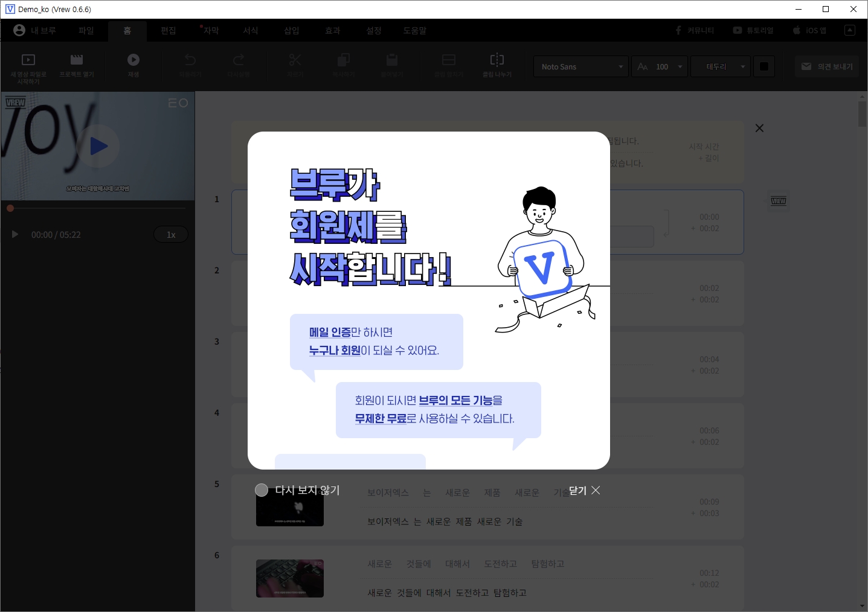The height and width of the screenshot is (612, 868).
Task: Click the 00:09 timestamp of clip 5
Action: tap(709, 502)
